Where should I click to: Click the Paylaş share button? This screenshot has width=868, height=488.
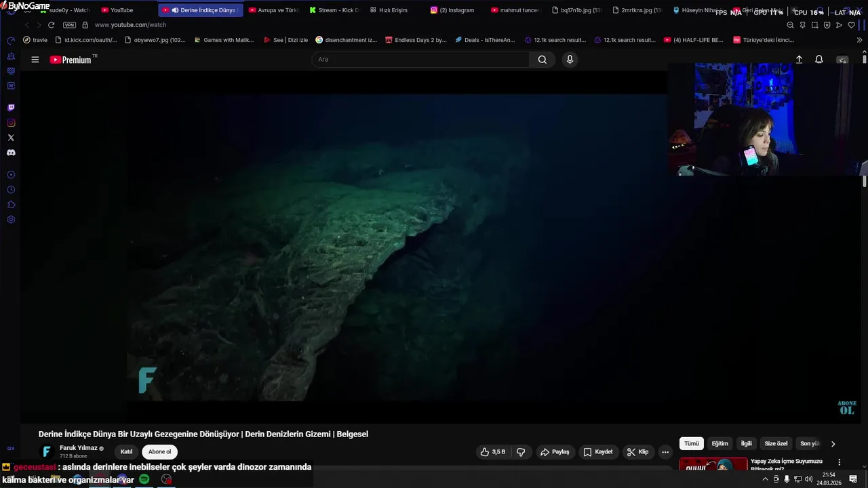tap(555, 452)
